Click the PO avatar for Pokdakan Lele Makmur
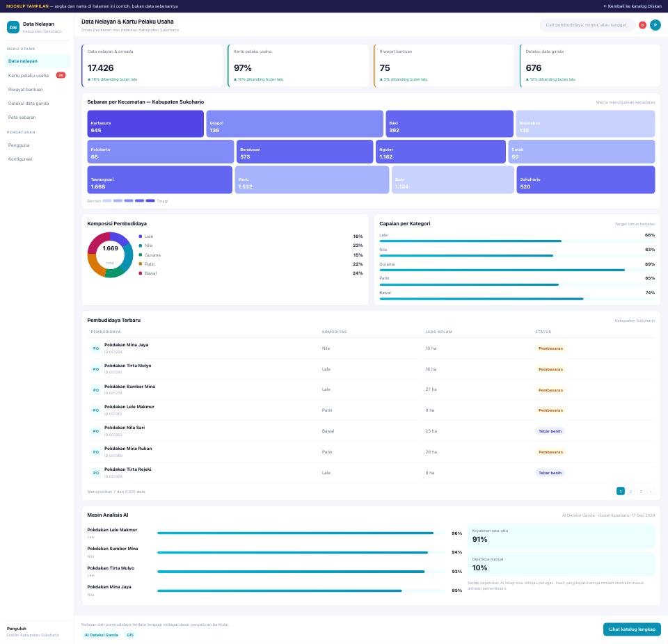 coord(96,410)
